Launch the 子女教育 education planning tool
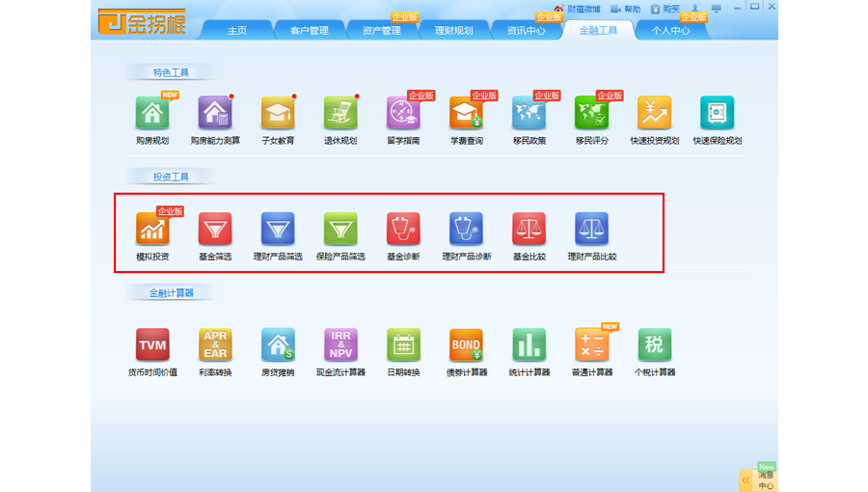This screenshot has height=492, width=868. pyautogui.click(x=278, y=114)
